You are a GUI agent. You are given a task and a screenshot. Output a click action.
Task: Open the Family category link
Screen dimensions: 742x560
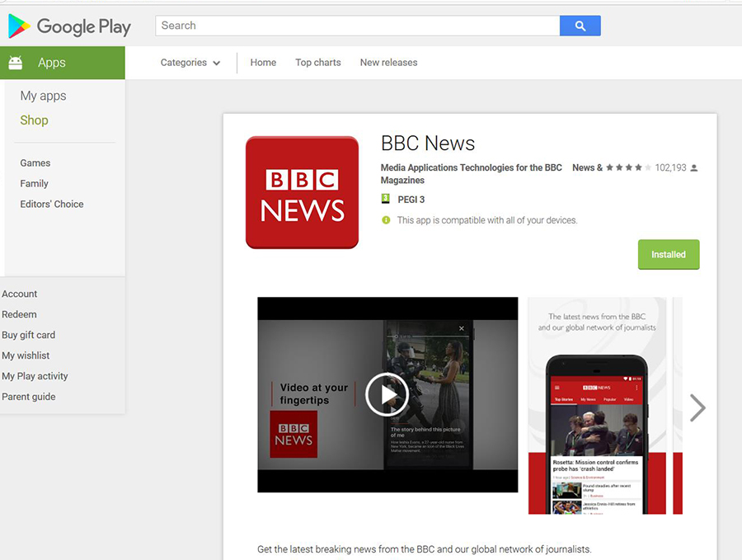[34, 184]
